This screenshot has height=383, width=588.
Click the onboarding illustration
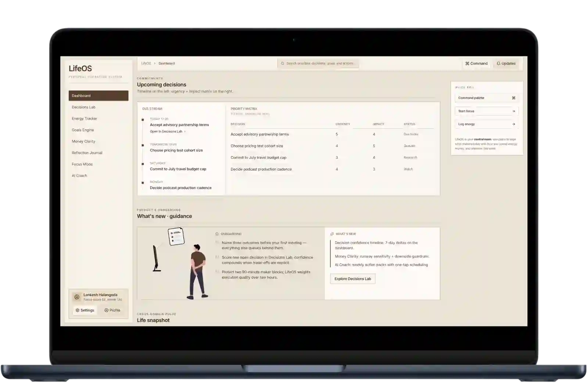tap(180, 263)
